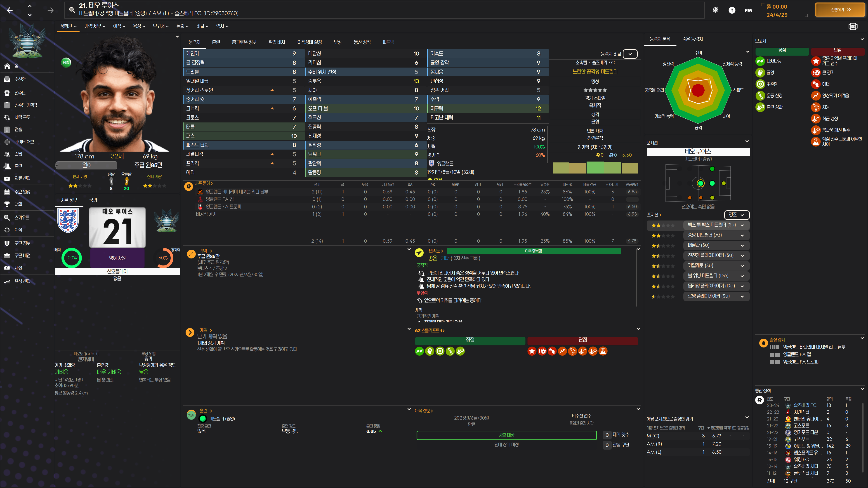
Task: Open the 능력치 비교 dropdown
Action: pos(630,54)
